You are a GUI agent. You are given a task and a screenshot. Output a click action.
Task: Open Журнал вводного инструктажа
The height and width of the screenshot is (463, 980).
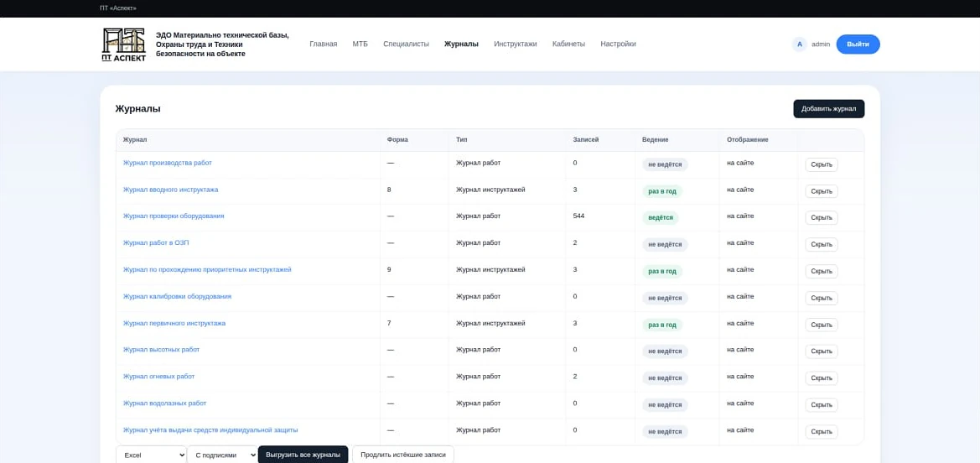pos(171,189)
